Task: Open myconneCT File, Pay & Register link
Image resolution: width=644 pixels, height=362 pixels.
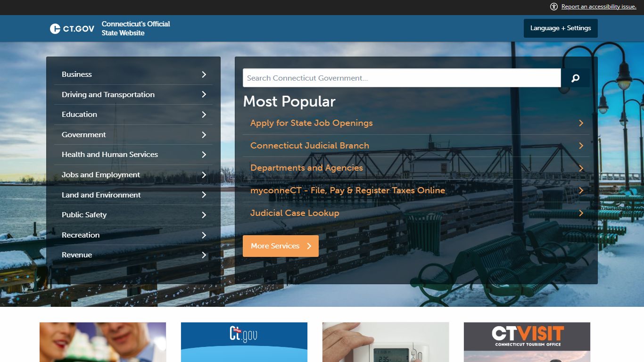Action: (347, 190)
